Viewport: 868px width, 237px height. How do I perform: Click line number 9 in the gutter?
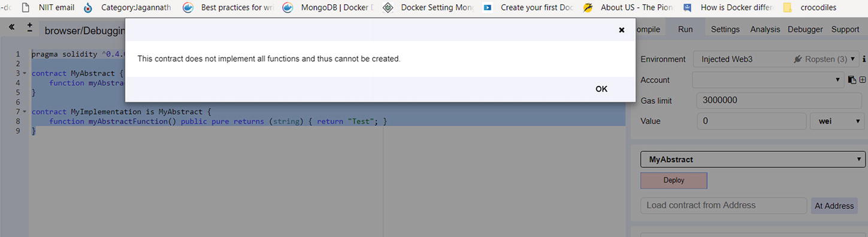pyautogui.click(x=18, y=131)
